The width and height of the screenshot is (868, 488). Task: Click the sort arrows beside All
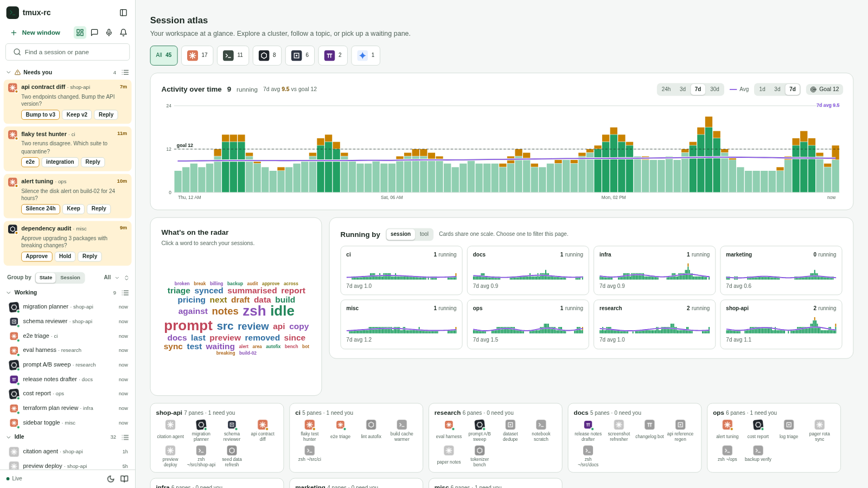tap(126, 278)
